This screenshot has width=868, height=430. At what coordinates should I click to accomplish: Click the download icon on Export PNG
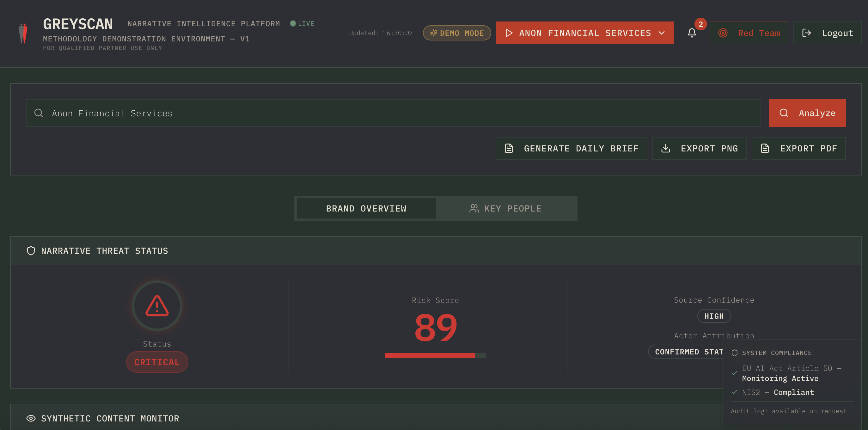pos(665,148)
